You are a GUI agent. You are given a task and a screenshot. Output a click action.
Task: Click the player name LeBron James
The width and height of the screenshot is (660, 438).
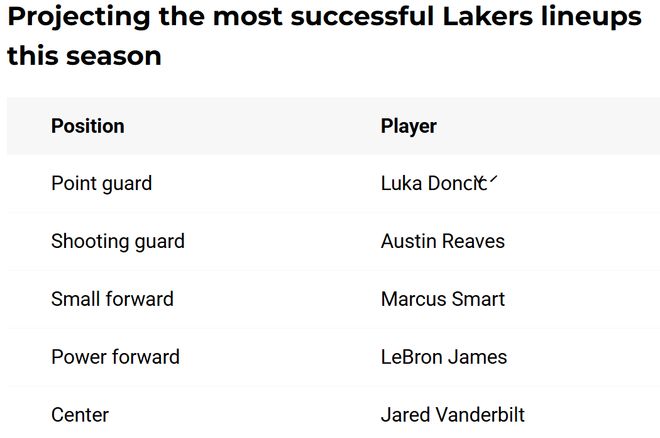click(443, 357)
